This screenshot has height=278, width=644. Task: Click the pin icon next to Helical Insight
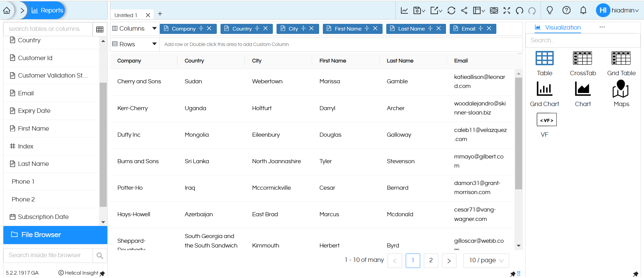coord(102,274)
